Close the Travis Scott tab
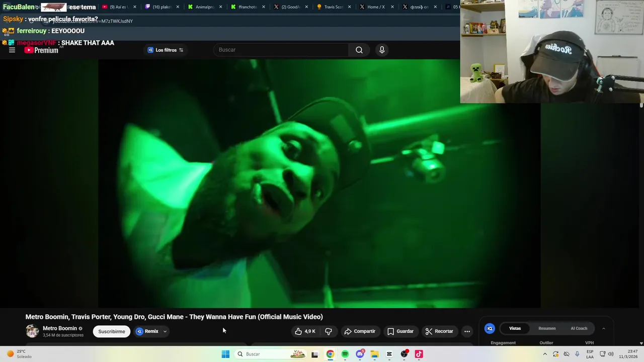Viewport: 644px width, 362px height. click(349, 7)
